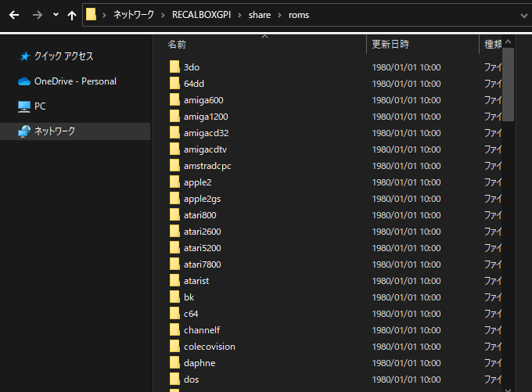The image size is (532, 392).
Task: Click the c64 folder icon
Action: pos(174,313)
